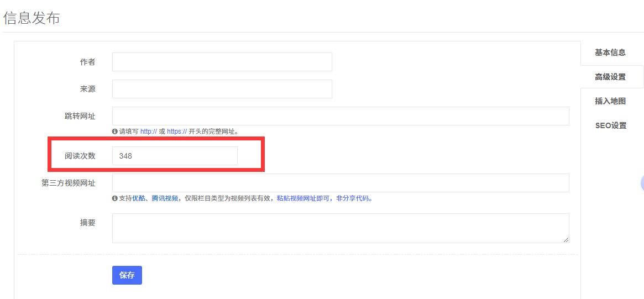Go to the SEO设置 tab
Screen dimensions: 644x299
click(610, 125)
